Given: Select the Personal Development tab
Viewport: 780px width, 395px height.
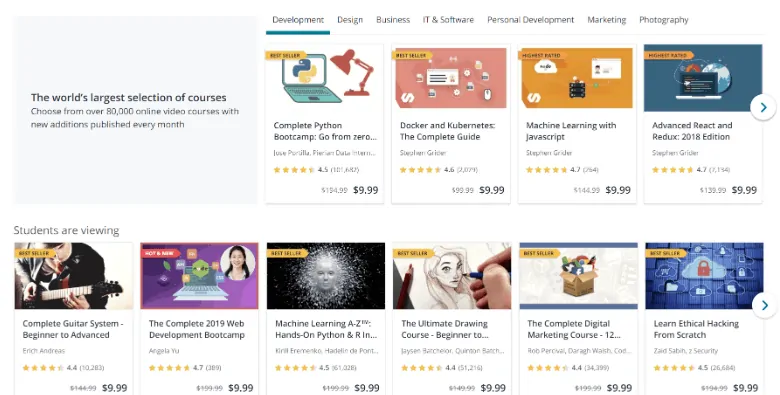Looking at the screenshot, I should pos(530,20).
